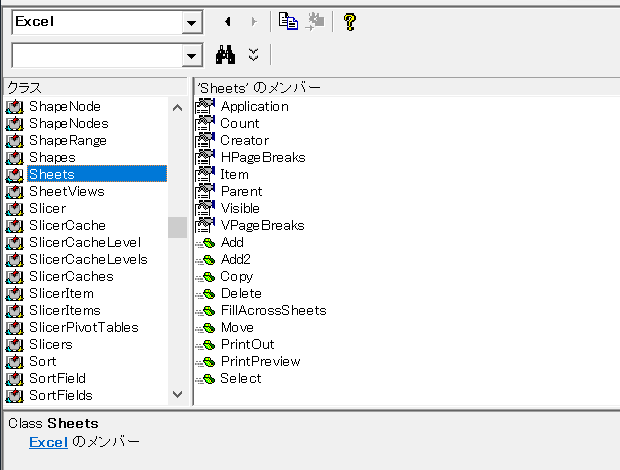Click the 'Sheets' のメンバー header
This screenshot has width=620, height=470.
pyautogui.click(x=407, y=87)
